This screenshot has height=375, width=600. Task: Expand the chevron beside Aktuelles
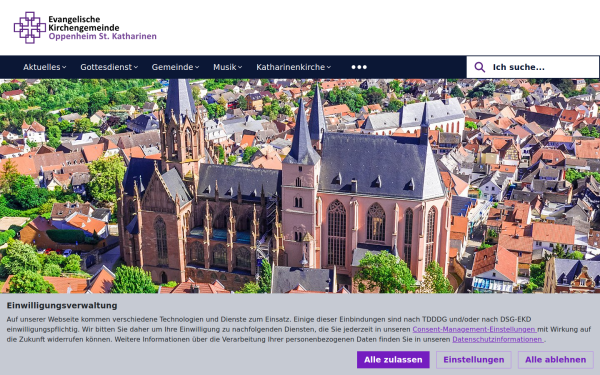(x=64, y=67)
